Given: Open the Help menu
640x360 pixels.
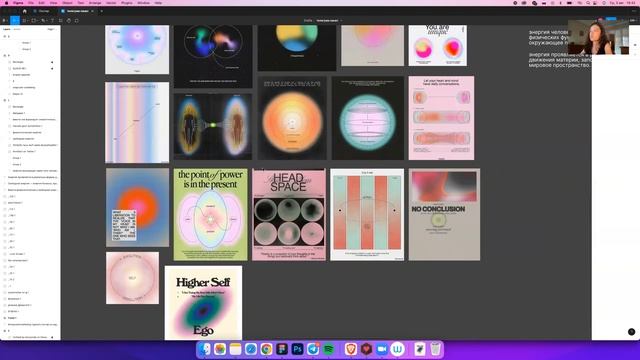Looking at the screenshot, I should point(158,3).
